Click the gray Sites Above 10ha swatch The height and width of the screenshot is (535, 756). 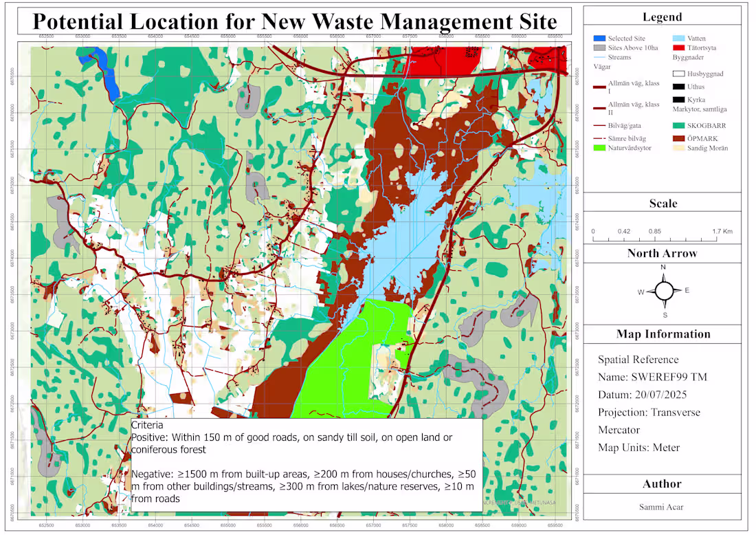pos(599,47)
